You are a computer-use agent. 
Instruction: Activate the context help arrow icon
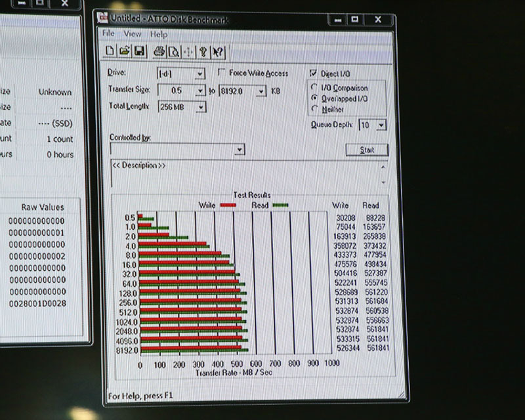(217, 51)
